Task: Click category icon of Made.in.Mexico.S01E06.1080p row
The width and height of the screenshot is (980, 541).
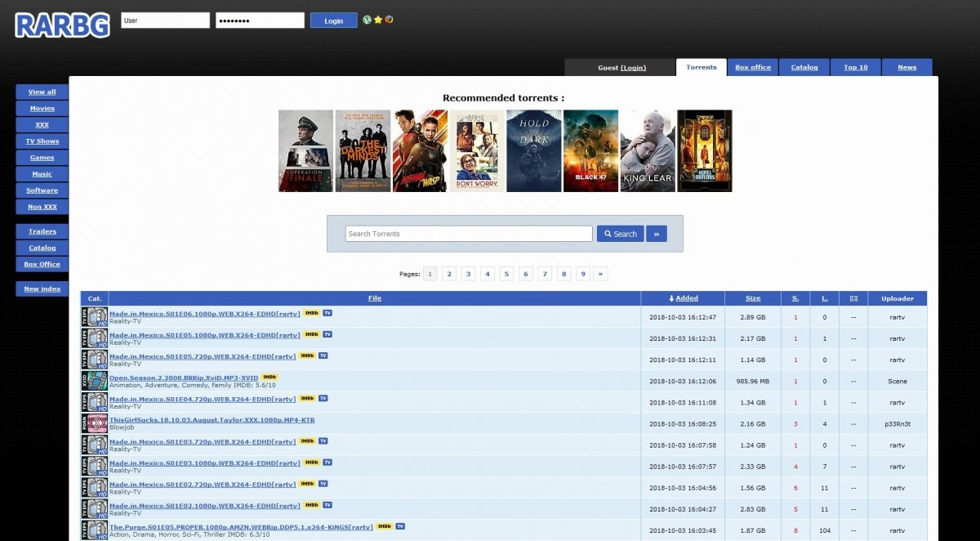Action: pos(94,317)
